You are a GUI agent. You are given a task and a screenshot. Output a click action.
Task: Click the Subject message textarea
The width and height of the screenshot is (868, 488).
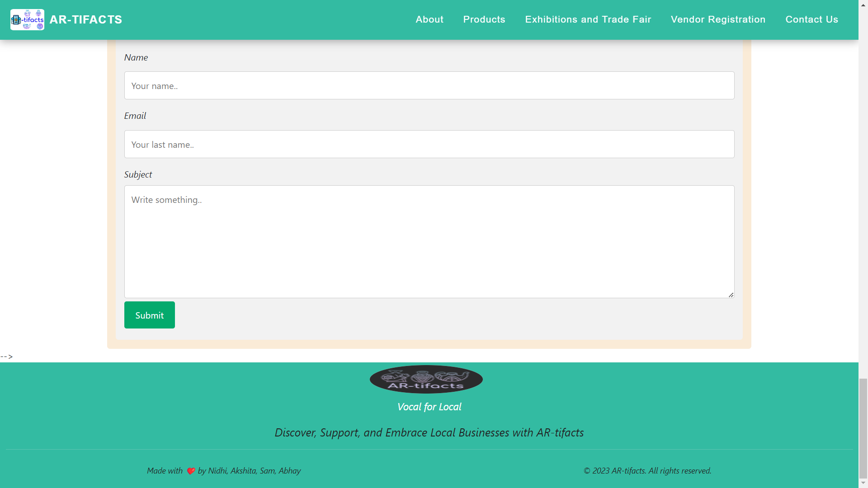coord(429,241)
